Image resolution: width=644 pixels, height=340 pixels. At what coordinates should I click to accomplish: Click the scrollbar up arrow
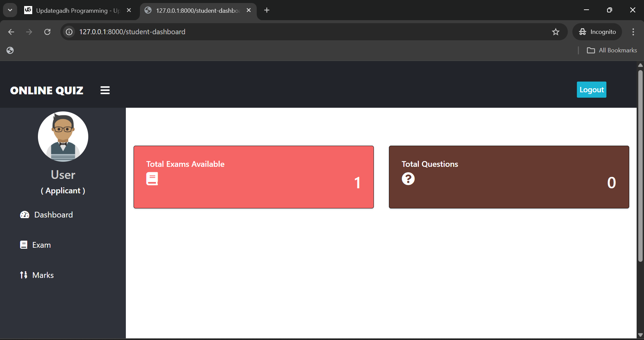[x=640, y=65]
